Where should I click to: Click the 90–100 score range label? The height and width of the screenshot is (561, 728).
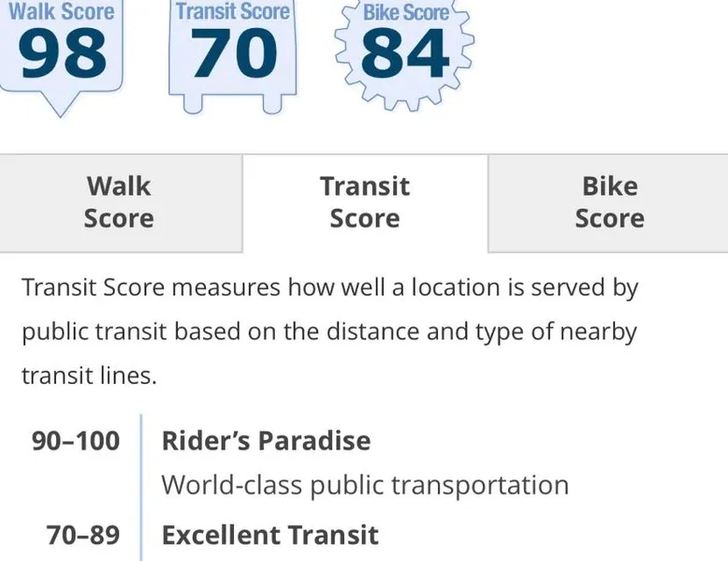[x=76, y=440]
